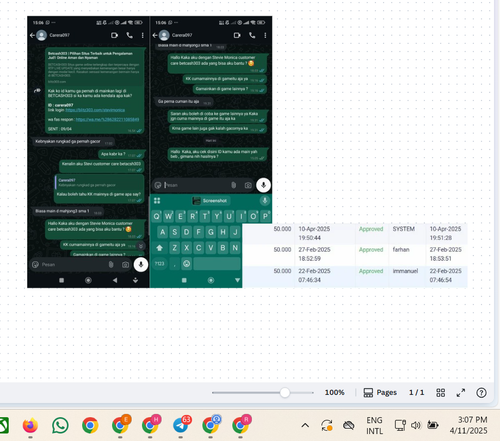Open Chrome with the E profile badge
Image resolution: width=500 pixels, height=441 pixels.
pyautogui.click(x=121, y=424)
